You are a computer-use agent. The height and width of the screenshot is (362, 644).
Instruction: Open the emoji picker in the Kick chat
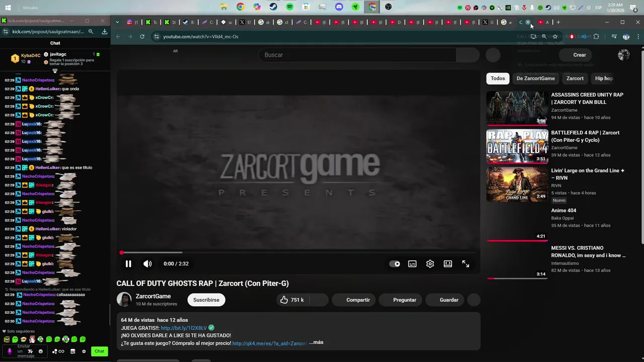pos(41,351)
